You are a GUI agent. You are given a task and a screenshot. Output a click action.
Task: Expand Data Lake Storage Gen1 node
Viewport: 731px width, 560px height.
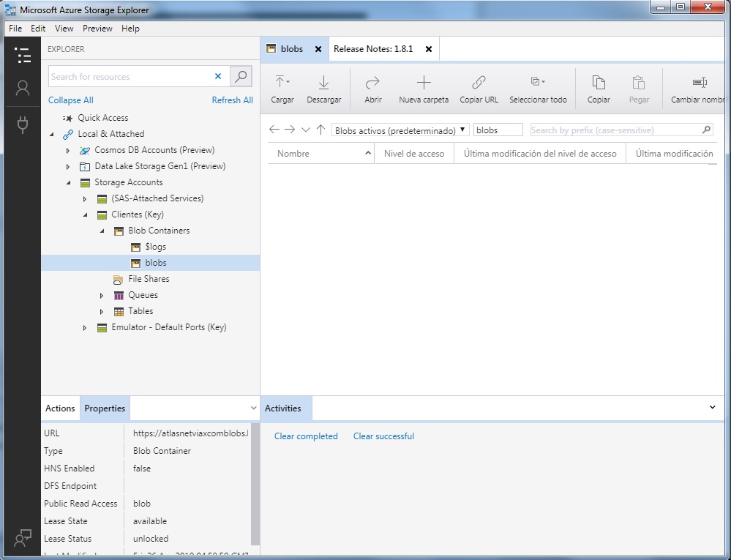68,166
